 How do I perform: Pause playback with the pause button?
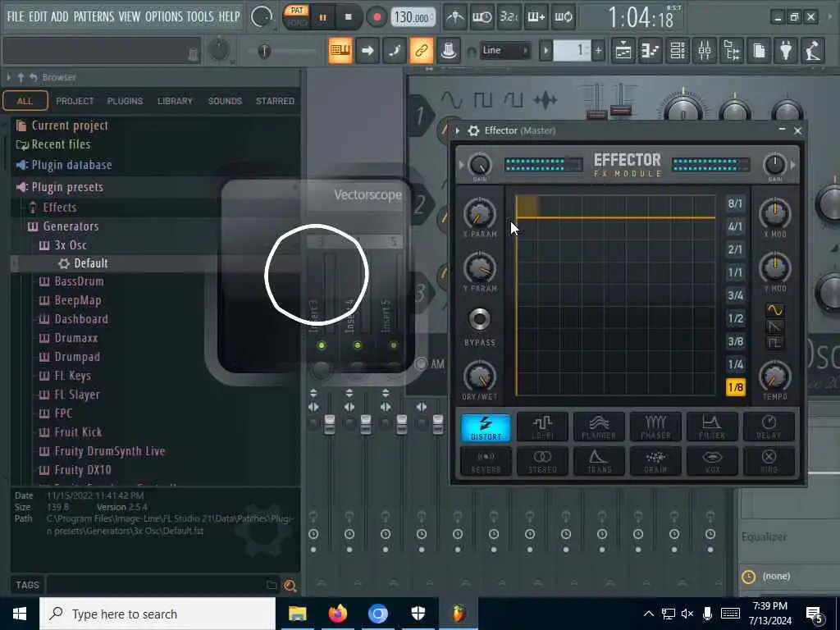322,17
